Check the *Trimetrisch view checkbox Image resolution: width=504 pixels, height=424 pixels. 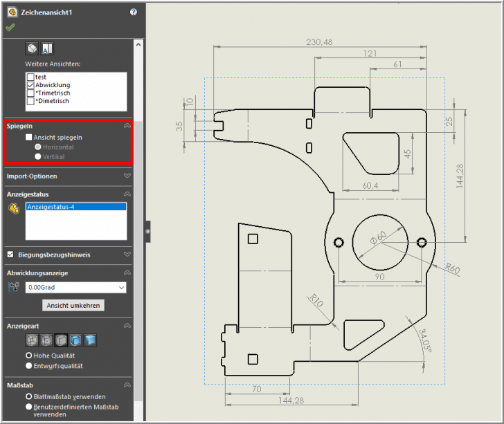point(30,93)
